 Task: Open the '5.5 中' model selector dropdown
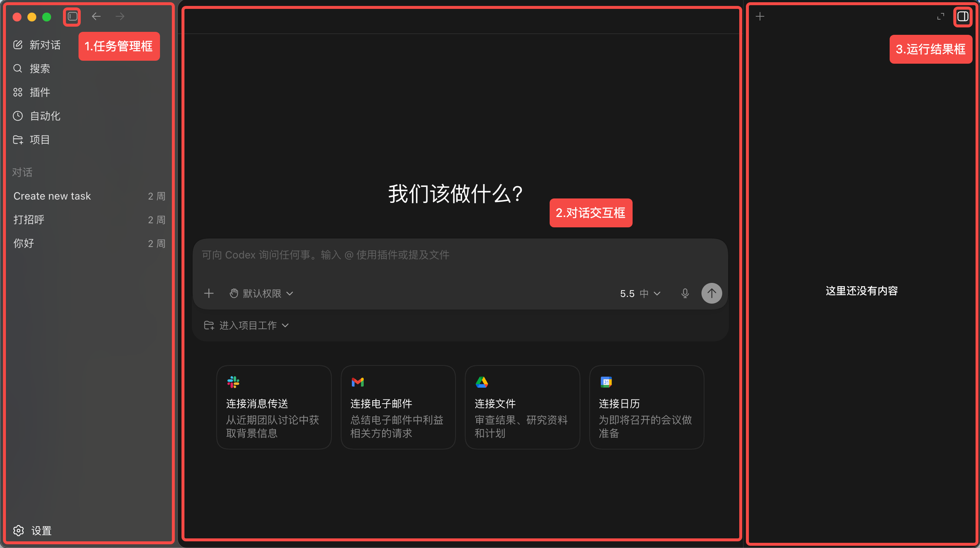640,293
